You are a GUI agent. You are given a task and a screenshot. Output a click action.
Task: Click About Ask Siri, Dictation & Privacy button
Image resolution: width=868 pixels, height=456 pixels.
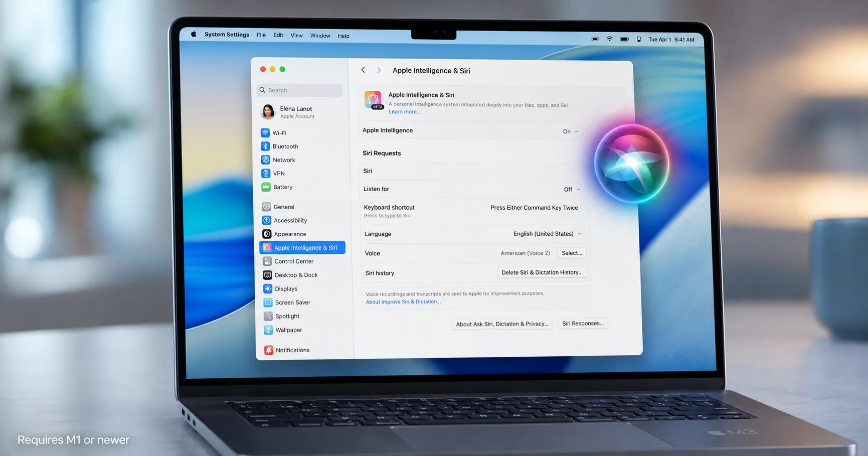point(502,324)
